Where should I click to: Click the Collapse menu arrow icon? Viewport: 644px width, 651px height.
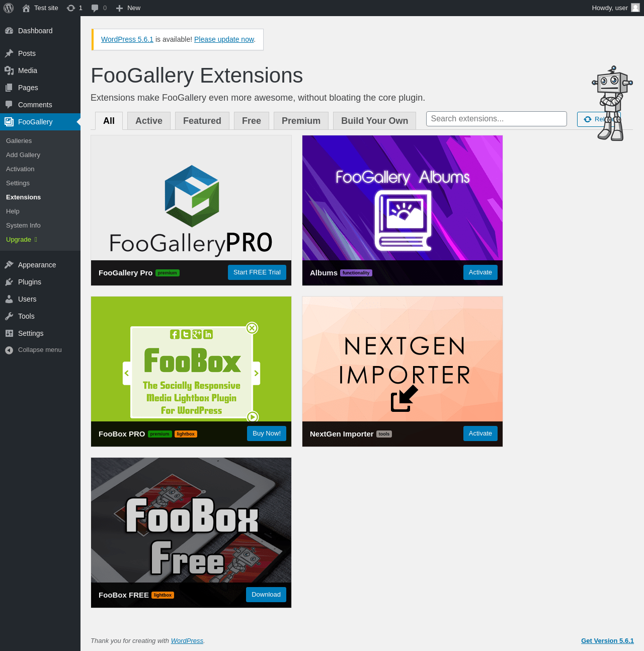tap(9, 350)
